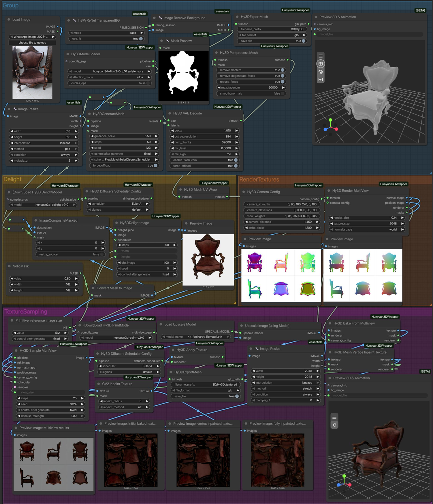Screen dimensions: 433x504
Task: Collapse ImageCompositeMasked node via title dot
Action: tap(36, 220)
